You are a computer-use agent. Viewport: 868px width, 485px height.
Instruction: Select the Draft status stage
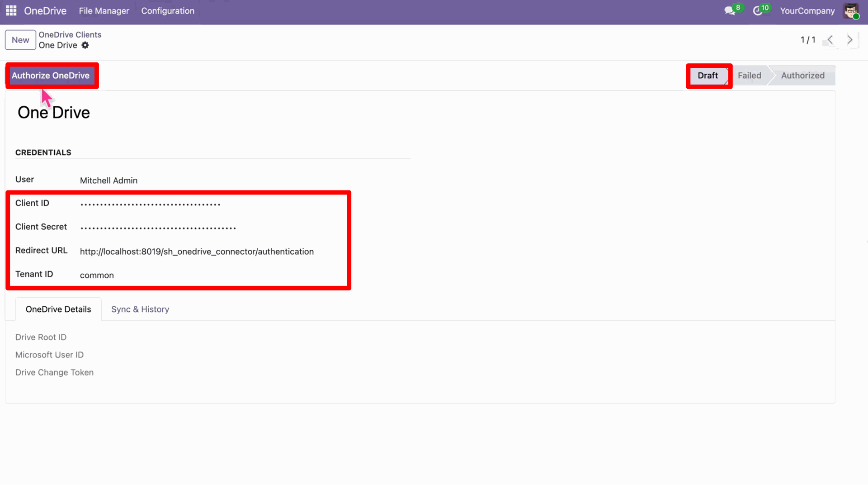tap(708, 76)
